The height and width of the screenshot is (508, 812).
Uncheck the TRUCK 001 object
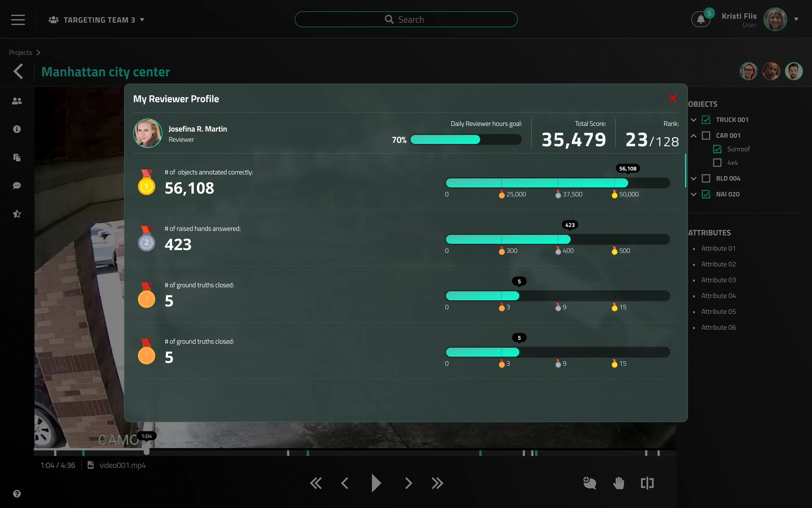point(706,120)
